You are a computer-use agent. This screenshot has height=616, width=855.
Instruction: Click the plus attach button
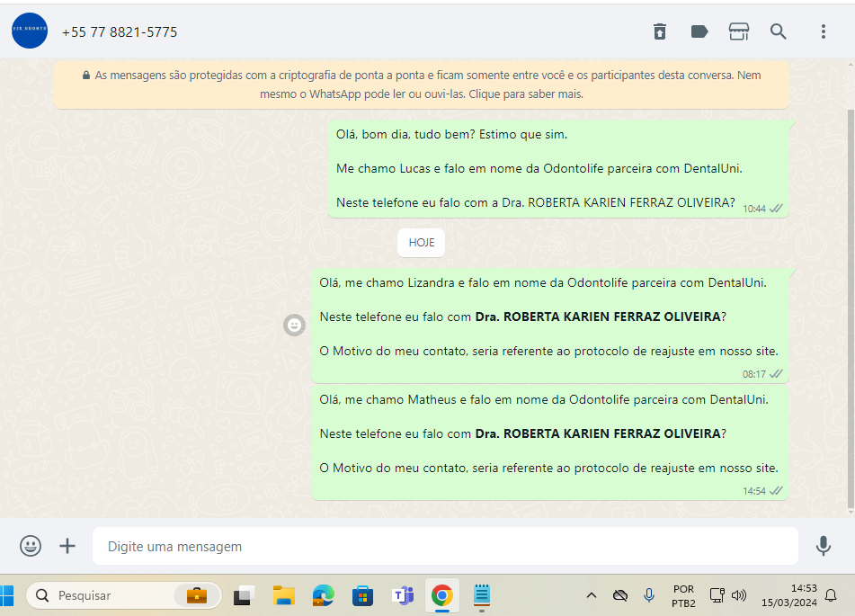tap(67, 546)
